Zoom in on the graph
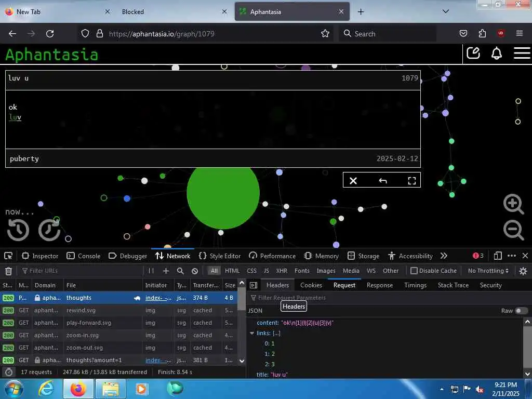The width and height of the screenshot is (532, 399). pos(513,204)
